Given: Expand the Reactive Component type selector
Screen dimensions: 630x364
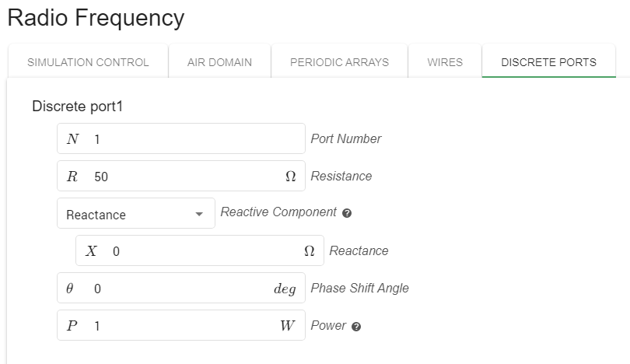Looking at the screenshot, I should click(135, 214).
